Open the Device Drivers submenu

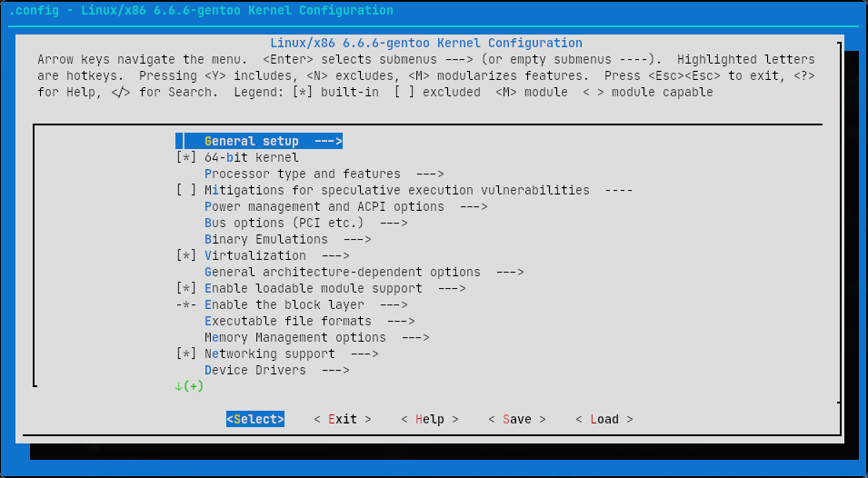pos(277,370)
